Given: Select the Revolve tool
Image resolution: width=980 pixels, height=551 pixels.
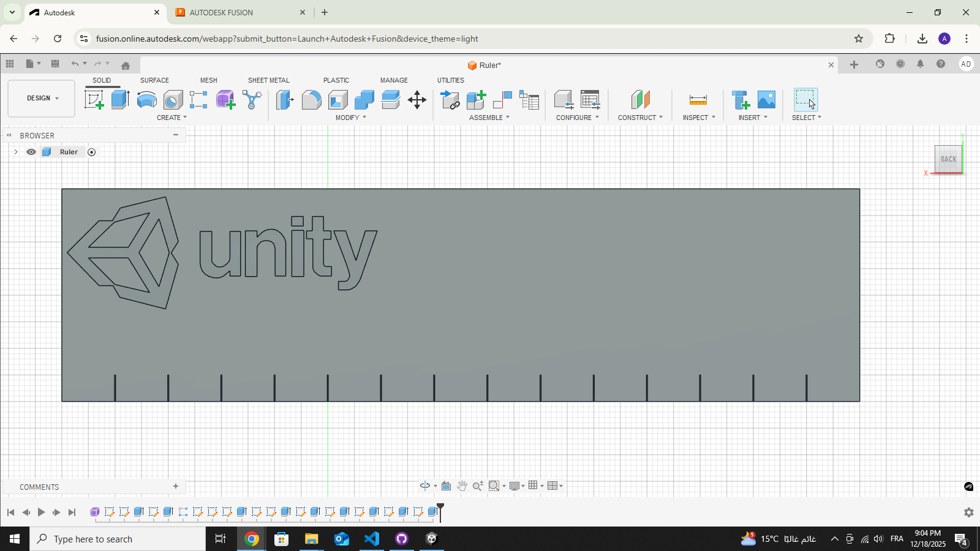Looking at the screenshot, I should [x=146, y=100].
